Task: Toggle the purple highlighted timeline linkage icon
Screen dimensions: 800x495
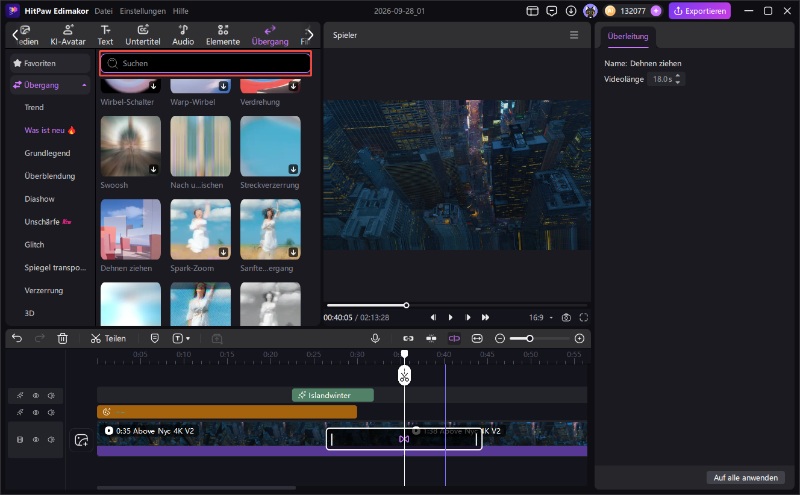Action: (x=454, y=338)
